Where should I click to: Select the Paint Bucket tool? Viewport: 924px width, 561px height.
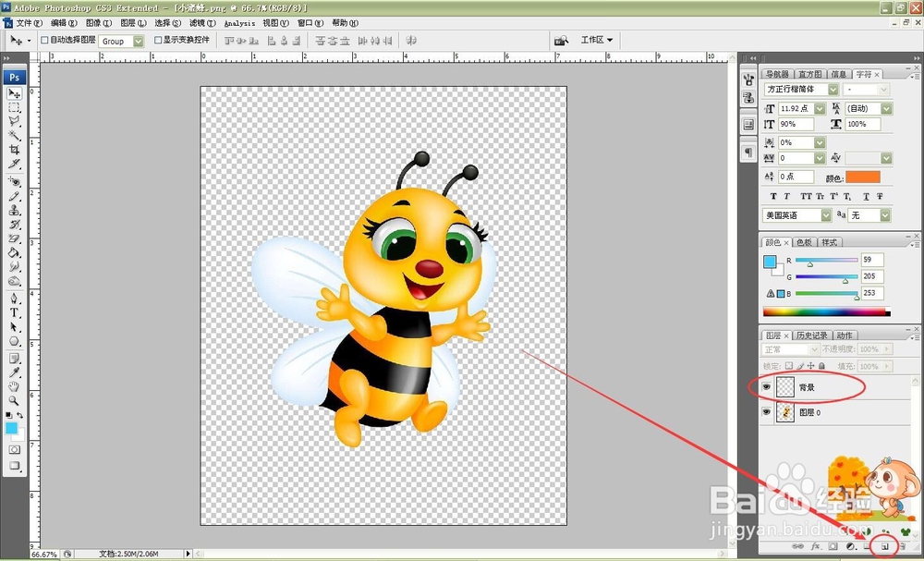14,253
